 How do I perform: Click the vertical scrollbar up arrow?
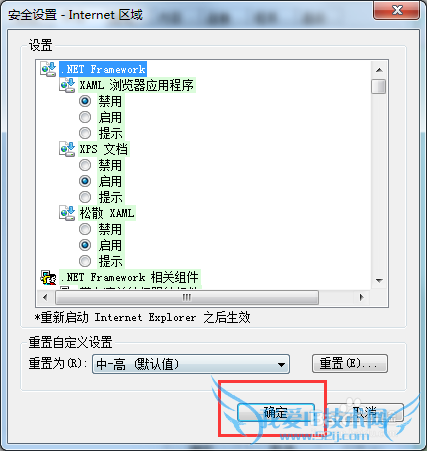coord(379,70)
